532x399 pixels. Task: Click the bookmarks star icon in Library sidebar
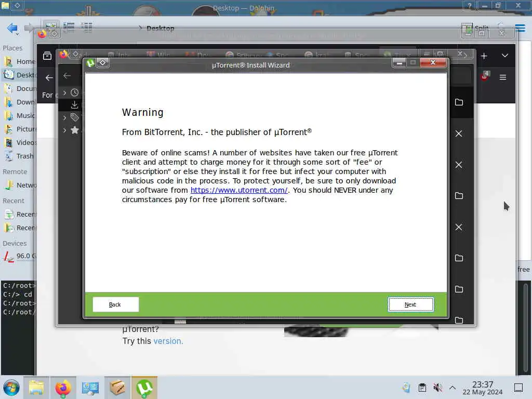(x=75, y=130)
